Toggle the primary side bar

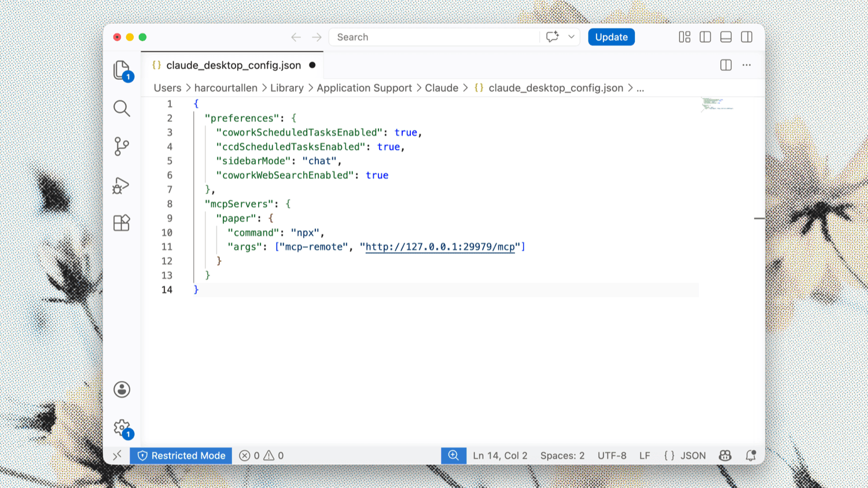(705, 37)
